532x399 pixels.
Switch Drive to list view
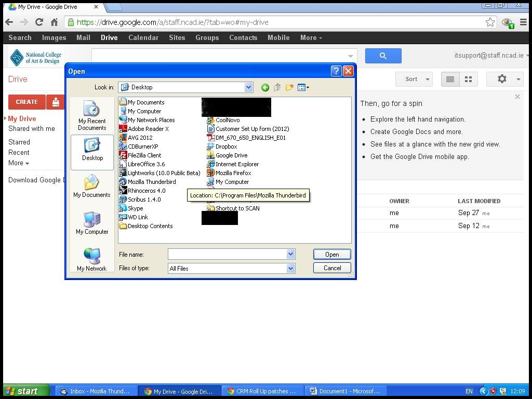click(450, 79)
